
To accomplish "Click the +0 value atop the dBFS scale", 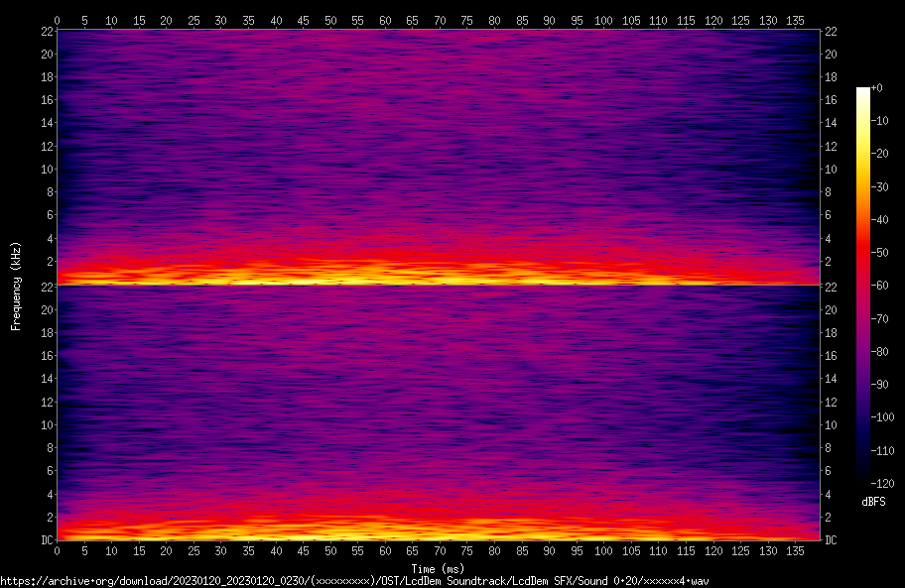I will point(876,89).
